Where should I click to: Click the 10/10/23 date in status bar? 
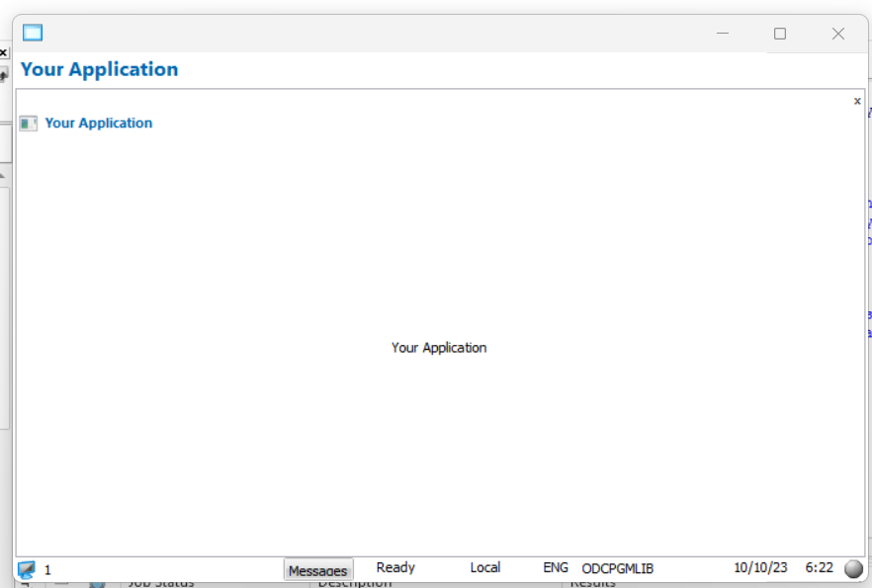[x=760, y=567]
